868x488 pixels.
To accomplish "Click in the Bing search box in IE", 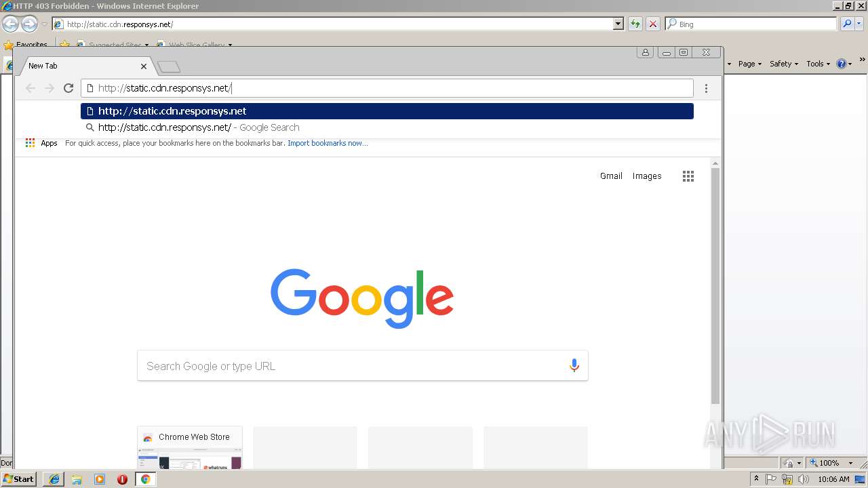I will [751, 24].
